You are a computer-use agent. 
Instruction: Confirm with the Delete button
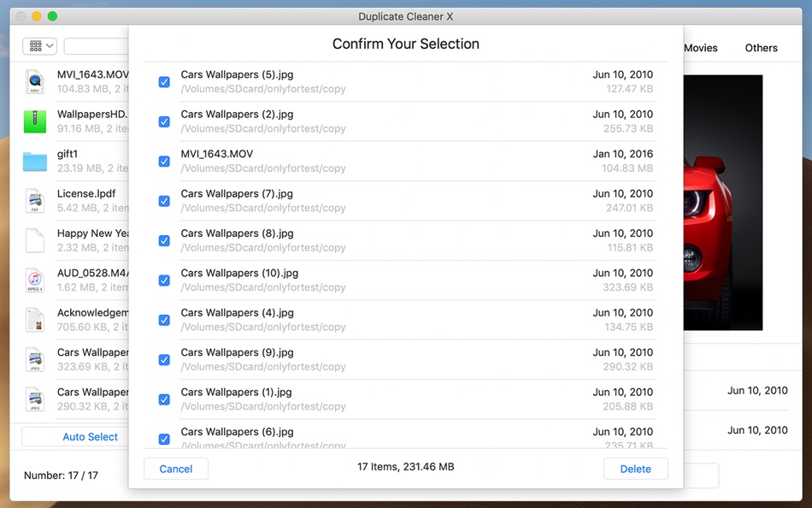pyautogui.click(x=635, y=469)
